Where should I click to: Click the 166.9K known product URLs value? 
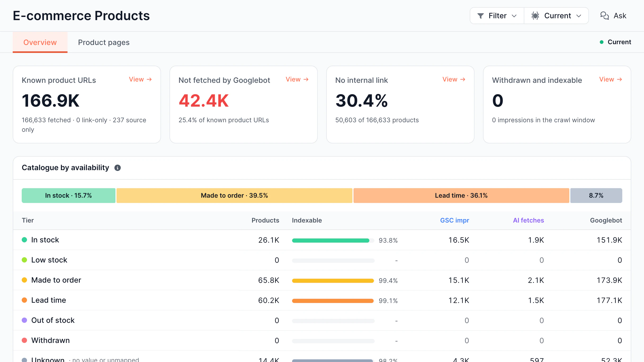coord(51,101)
